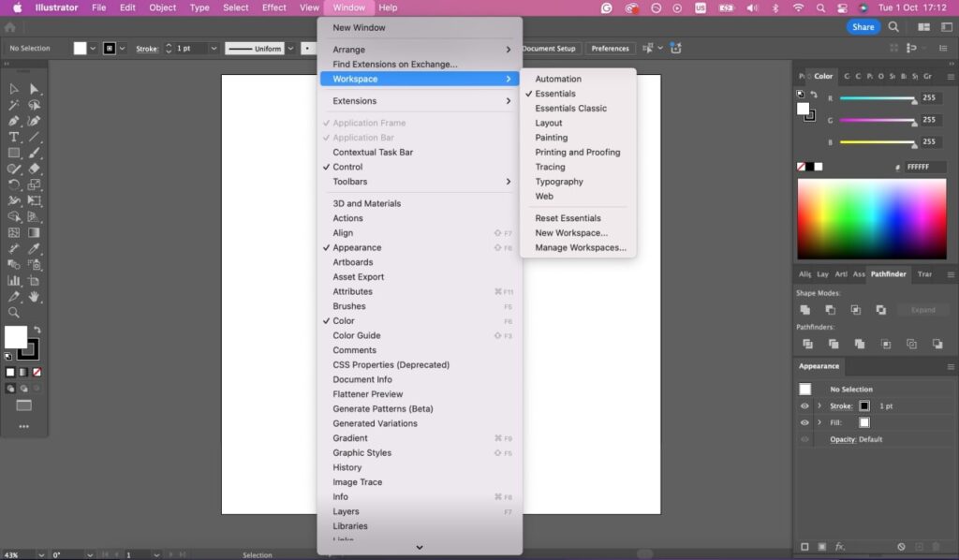
Task: Expand the Toolbars submenu
Action: (x=420, y=182)
